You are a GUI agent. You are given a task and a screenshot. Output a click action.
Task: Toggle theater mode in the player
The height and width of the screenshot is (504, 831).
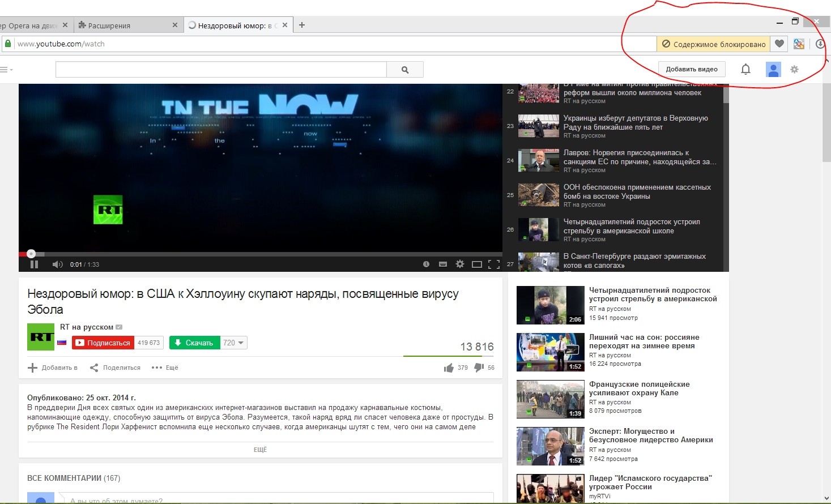point(477,264)
